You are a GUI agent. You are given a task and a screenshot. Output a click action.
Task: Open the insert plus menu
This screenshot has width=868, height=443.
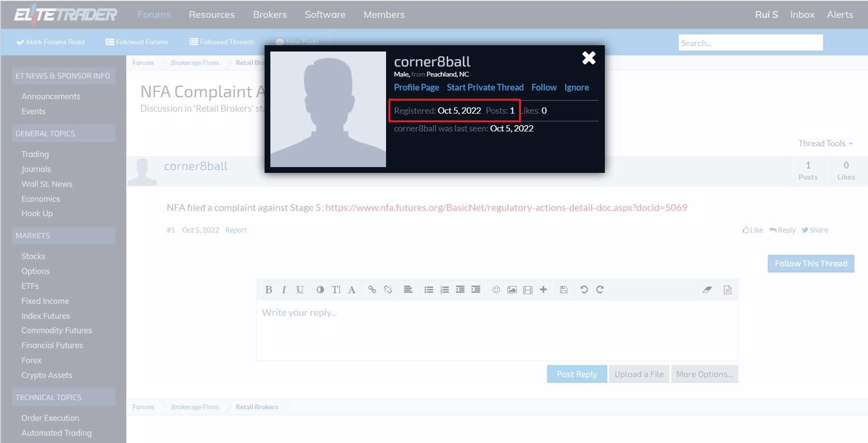(543, 289)
